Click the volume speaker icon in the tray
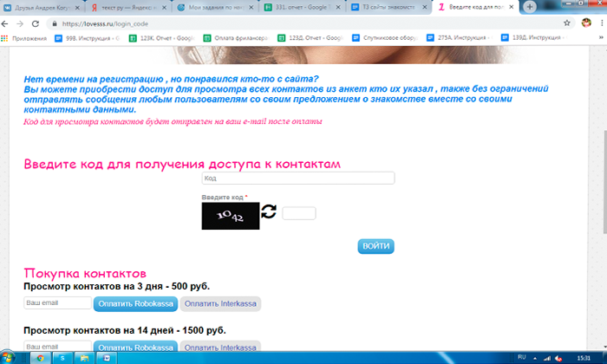The image size is (607, 364). point(558,359)
